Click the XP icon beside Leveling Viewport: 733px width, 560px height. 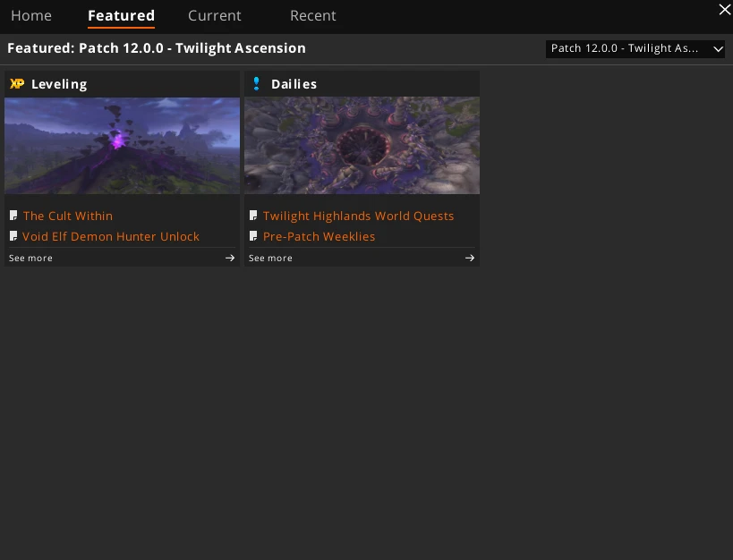(x=16, y=84)
